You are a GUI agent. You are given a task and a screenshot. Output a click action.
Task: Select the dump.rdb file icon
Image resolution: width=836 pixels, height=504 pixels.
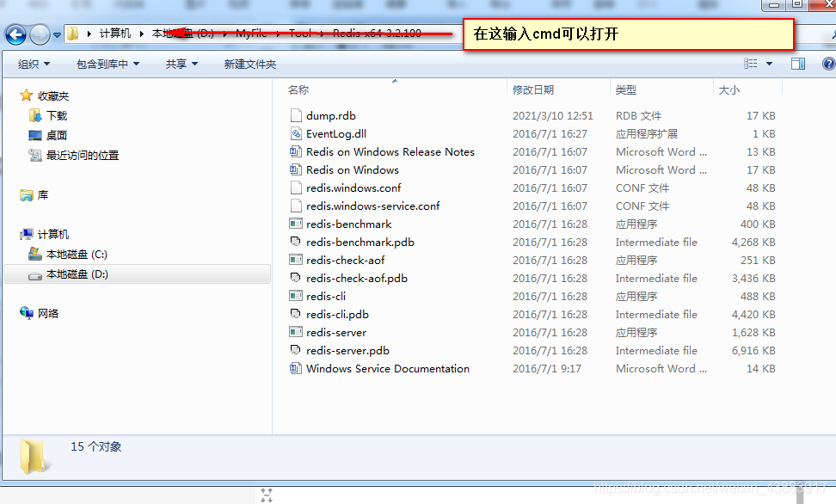[296, 115]
